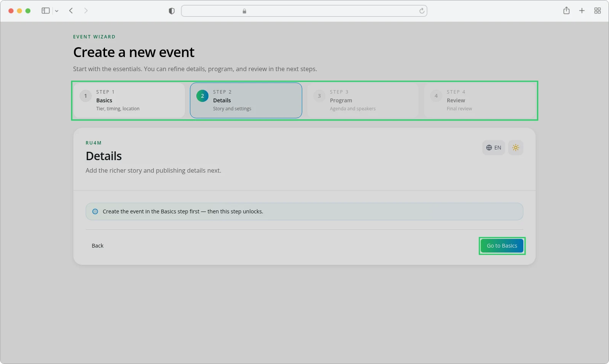Toggle the Safari sidebar icon
The image size is (609, 364).
(46, 11)
